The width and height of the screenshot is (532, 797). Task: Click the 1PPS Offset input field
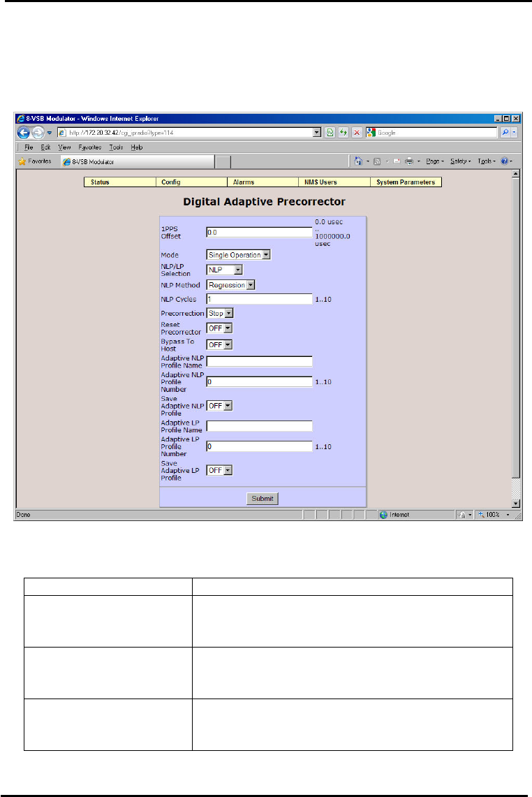(x=259, y=233)
